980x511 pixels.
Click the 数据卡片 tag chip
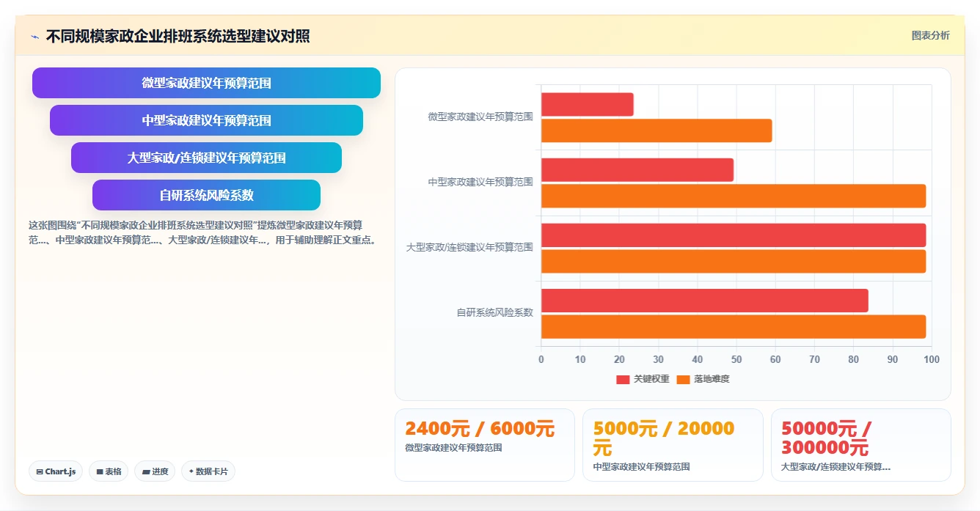click(208, 471)
